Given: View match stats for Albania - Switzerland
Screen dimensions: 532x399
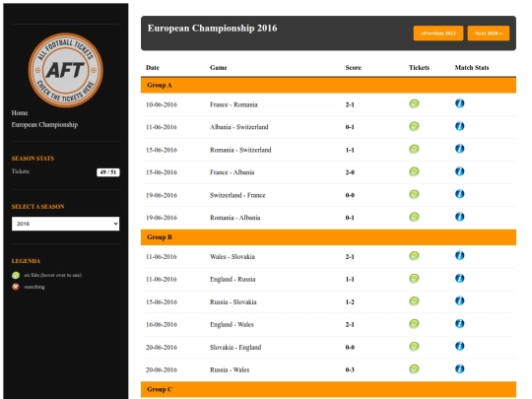Looking at the screenshot, I should coord(460,126).
